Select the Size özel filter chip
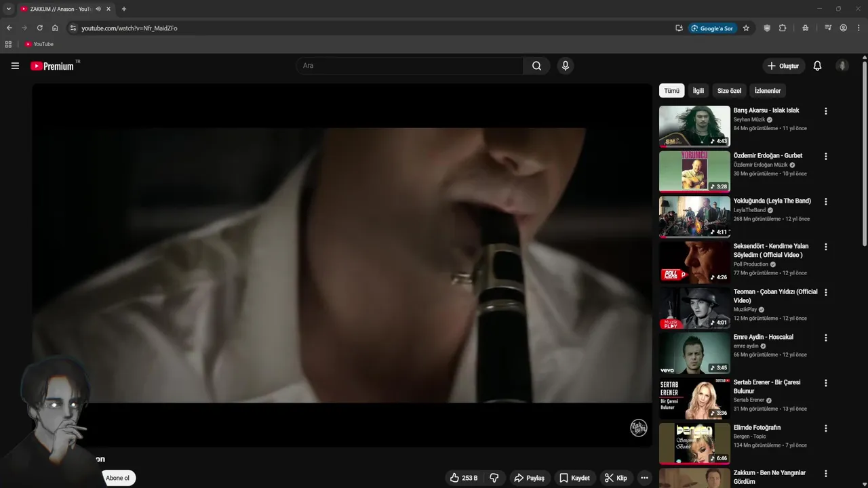 729,91
